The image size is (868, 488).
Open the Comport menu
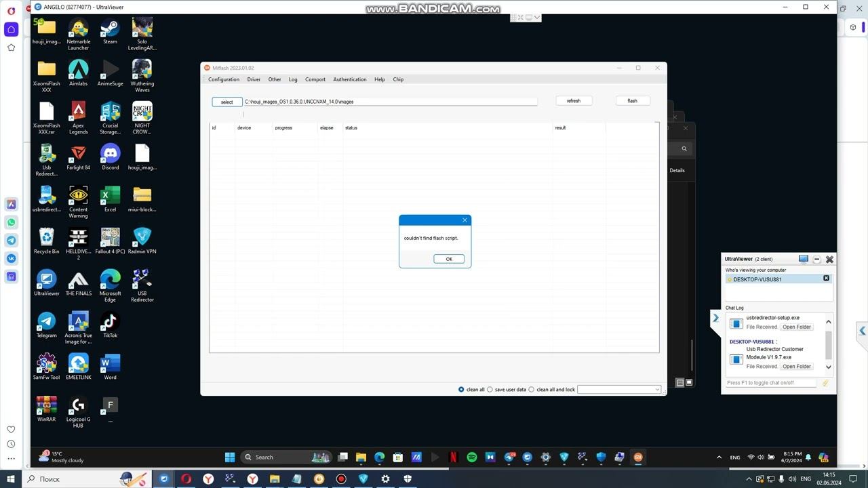[315, 79]
